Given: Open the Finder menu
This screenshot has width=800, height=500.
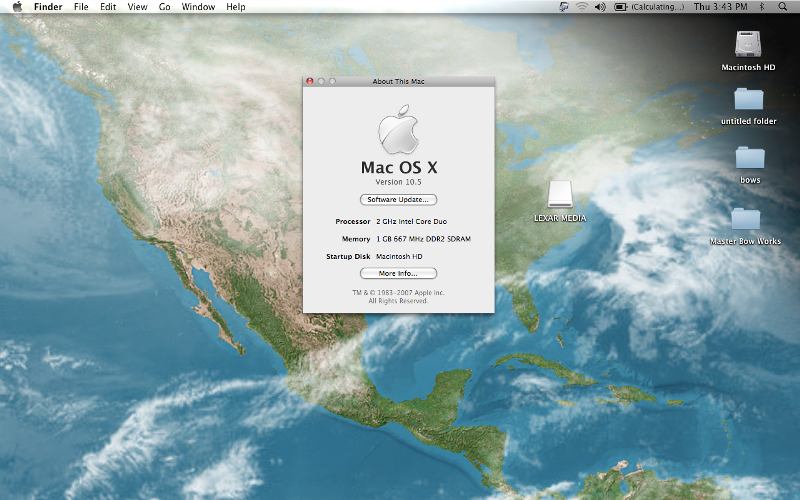Looking at the screenshot, I should click(x=48, y=7).
